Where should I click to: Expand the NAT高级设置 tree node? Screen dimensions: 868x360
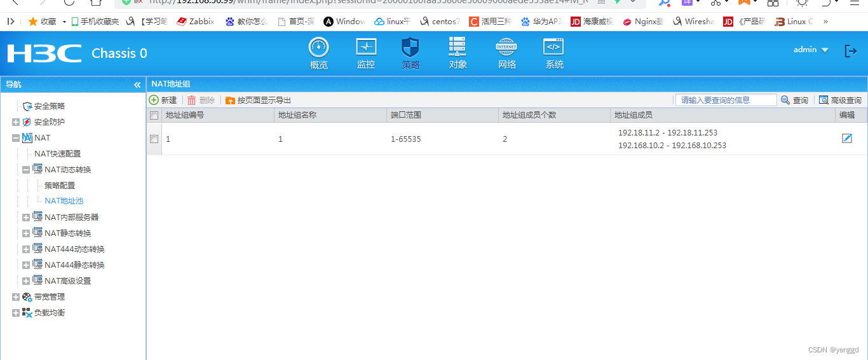tap(26, 281)
